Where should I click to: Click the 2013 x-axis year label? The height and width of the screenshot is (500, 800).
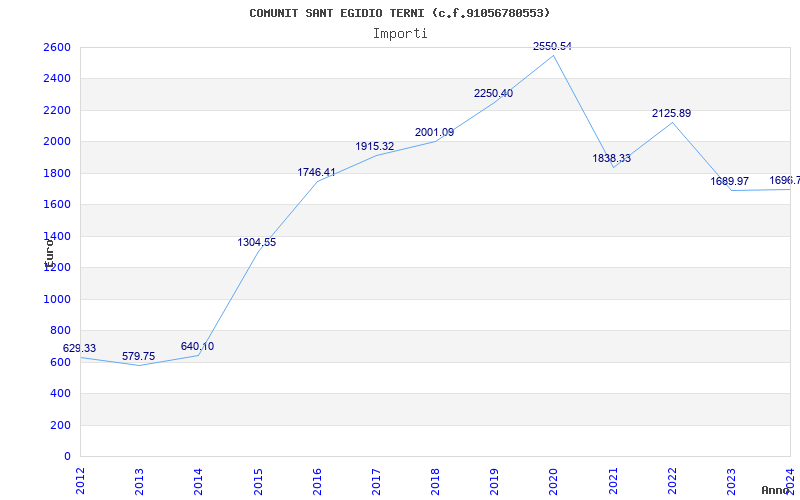[x=139, y=481]
